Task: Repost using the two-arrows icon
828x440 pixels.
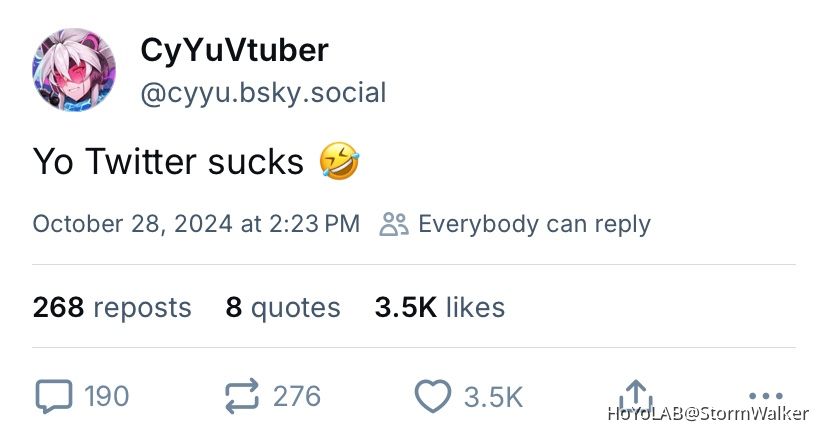Action: [242, 397]
